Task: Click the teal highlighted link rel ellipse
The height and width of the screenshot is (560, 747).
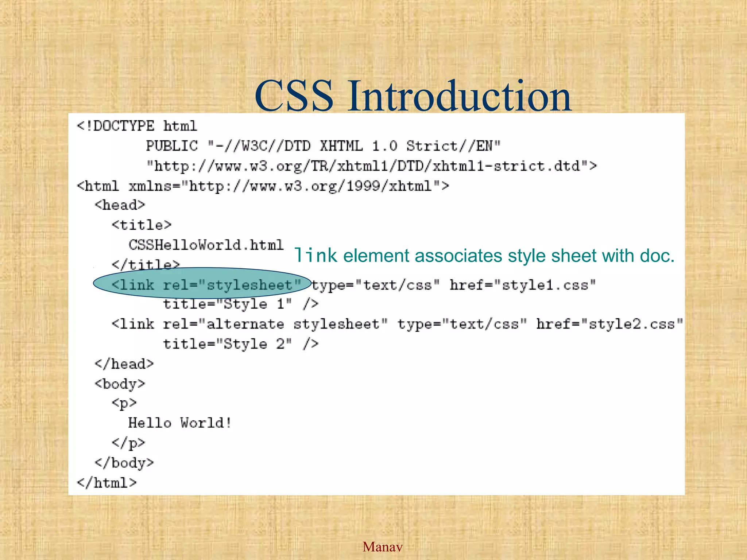Action: tap(202, 283)
